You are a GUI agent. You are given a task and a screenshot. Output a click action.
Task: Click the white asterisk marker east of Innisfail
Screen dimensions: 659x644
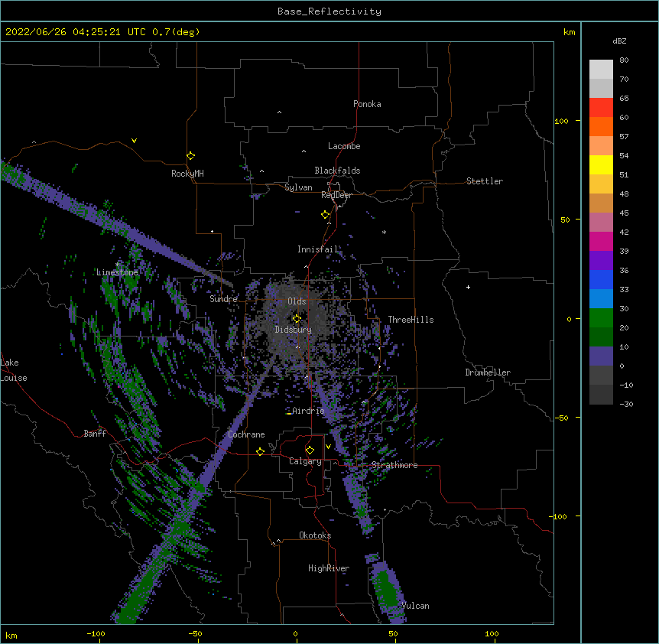[384, 232]
